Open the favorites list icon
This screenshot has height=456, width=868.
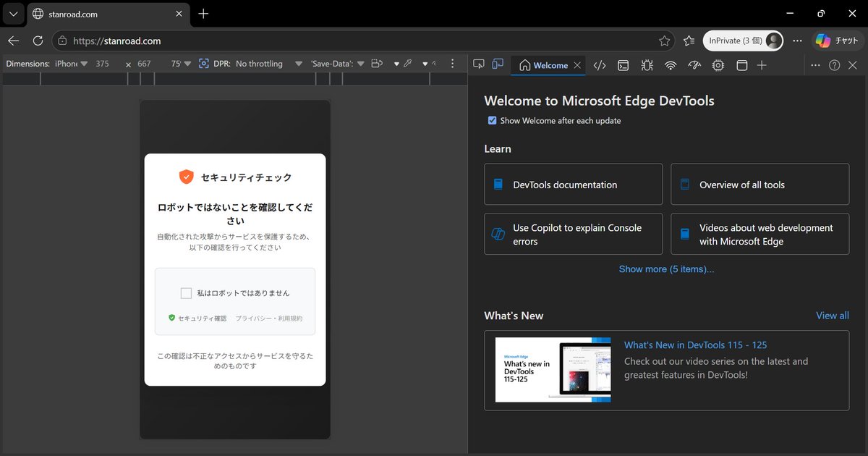(689, 41)
